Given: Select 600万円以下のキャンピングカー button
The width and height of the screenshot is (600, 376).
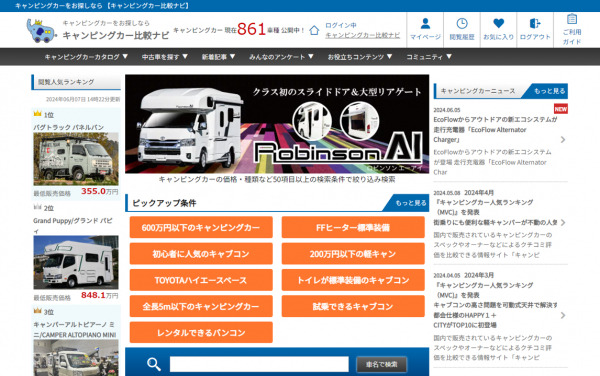Looking at the screenshot, I should click(201, 228).
